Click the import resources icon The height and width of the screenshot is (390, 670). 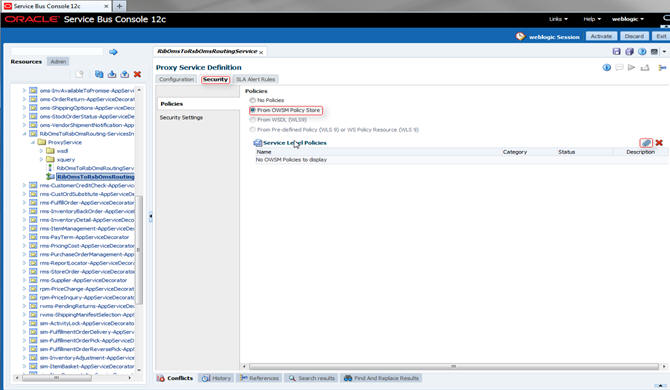[x=112, y=74]
